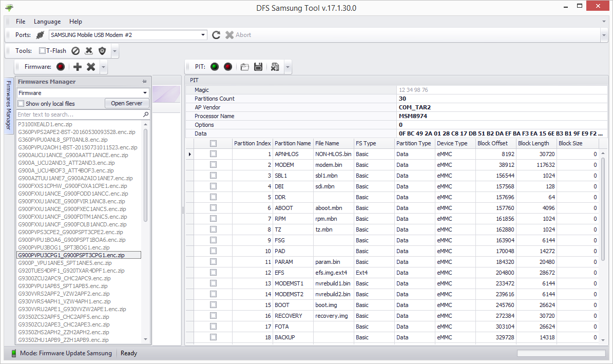Open the Language menu
This screenshot has height=364, width=613.
47,22
